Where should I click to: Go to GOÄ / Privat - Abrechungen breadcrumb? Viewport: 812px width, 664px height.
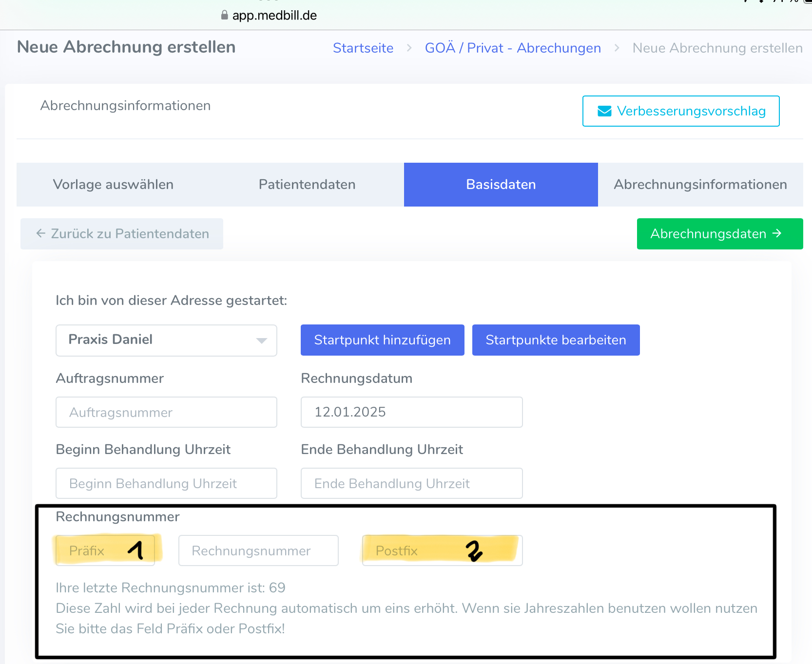point(513,48)
